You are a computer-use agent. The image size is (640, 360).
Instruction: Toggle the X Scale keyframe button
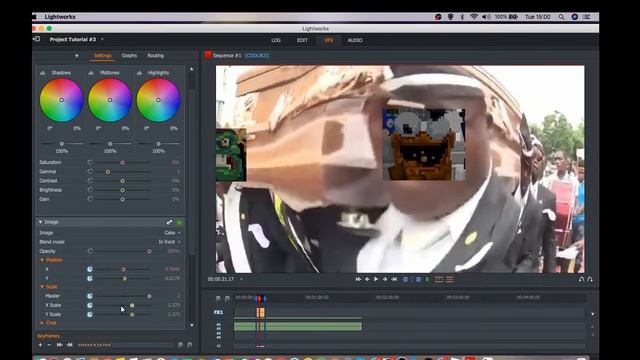point(90,305)
